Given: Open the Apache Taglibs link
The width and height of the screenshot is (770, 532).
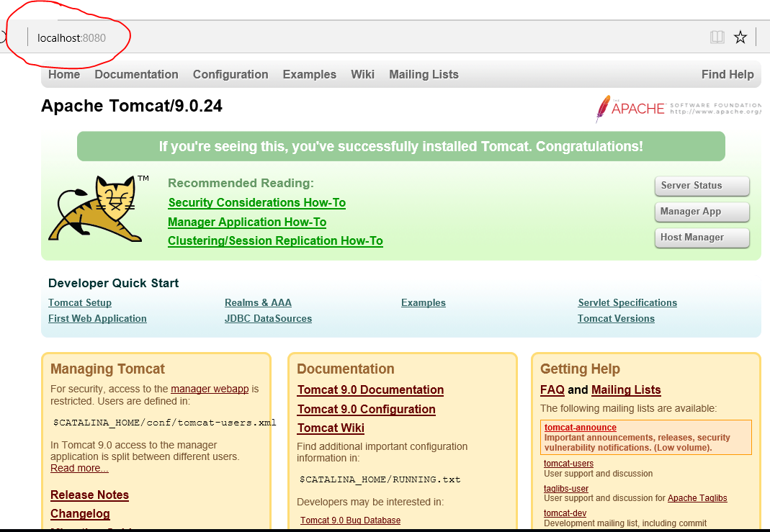Looking at the screenshot, I should pos(697,498).
